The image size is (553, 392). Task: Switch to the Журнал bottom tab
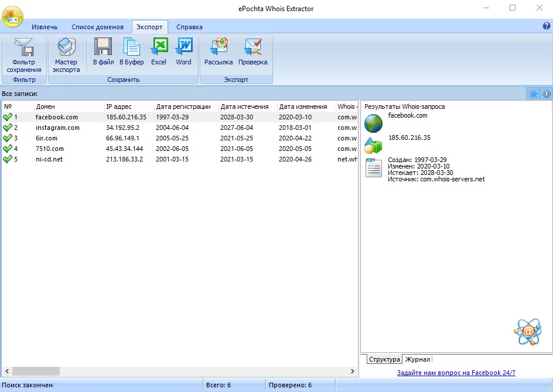pos(418,359)
